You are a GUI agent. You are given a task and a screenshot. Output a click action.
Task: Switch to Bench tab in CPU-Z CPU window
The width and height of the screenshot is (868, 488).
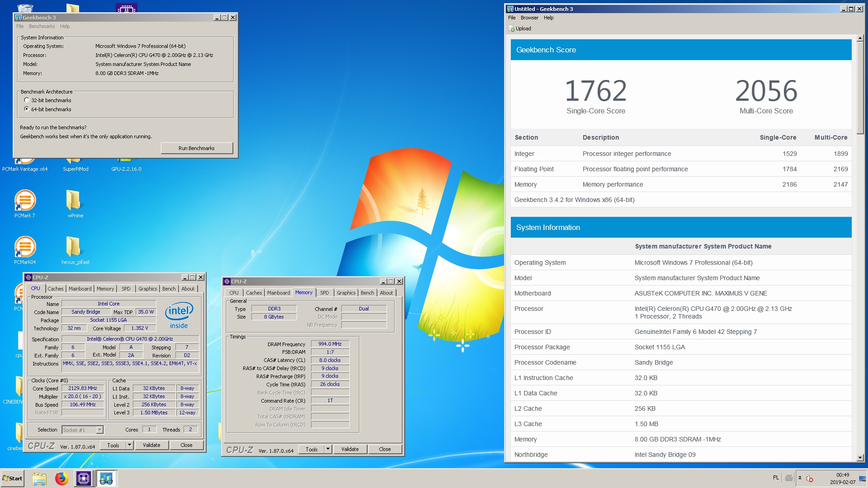pyautogui.click(x=169, y=289)
